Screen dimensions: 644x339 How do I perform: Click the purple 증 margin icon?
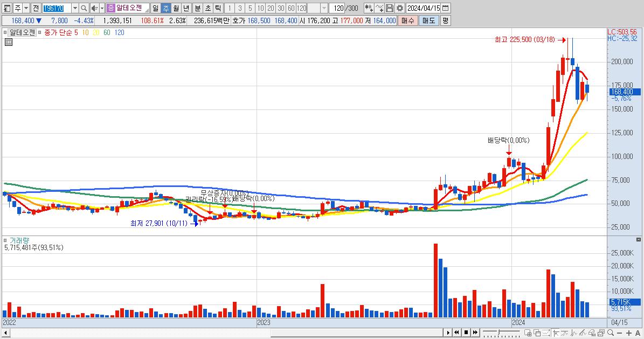[x=111, y=8]
